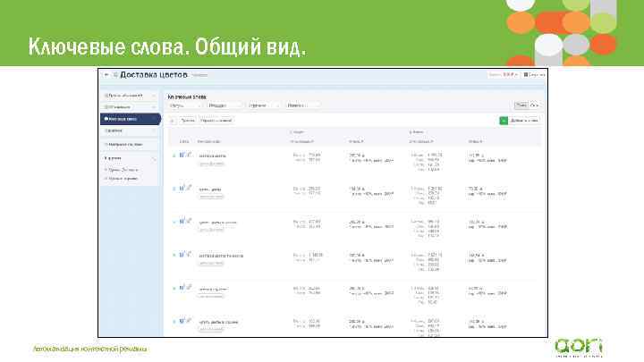644x362 pixels.
Task: Tick the select-all checkbox above the table
Action: coord(173,121)
